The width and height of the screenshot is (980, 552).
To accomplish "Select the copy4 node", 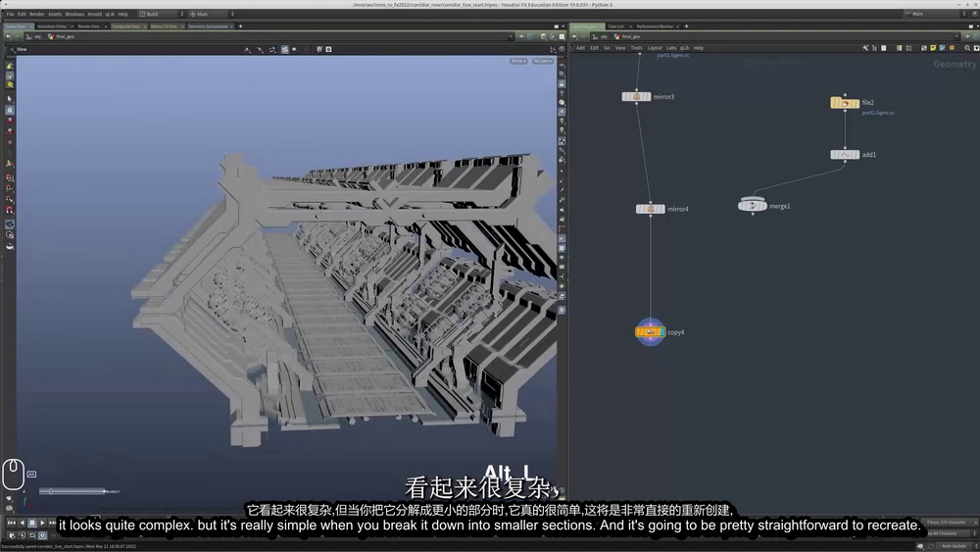I will click(650, 332).
